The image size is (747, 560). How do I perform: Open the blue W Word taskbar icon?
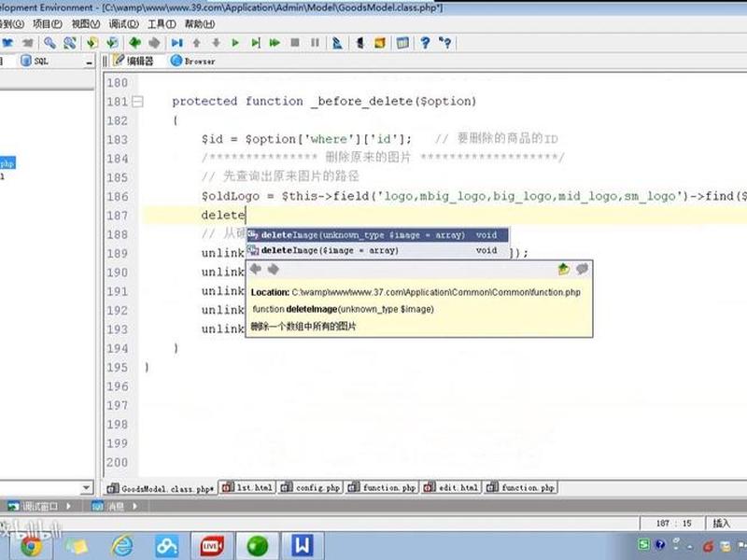[x=302, y=545]
